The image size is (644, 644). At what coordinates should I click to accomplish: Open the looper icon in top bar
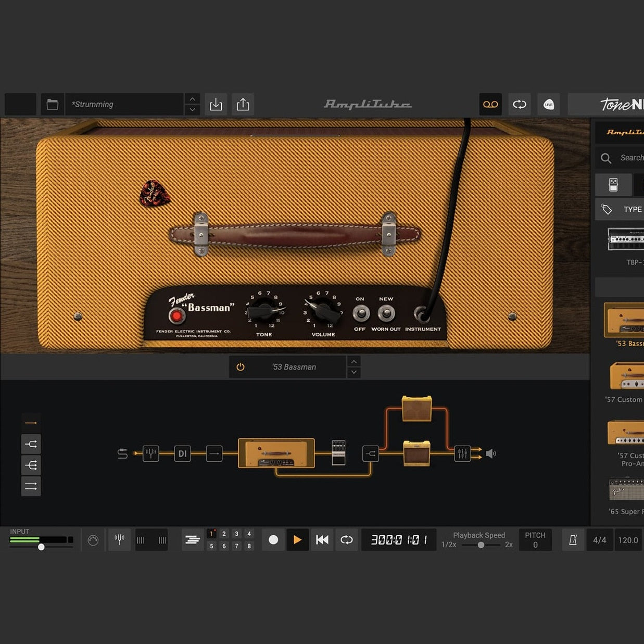[520, 104]
